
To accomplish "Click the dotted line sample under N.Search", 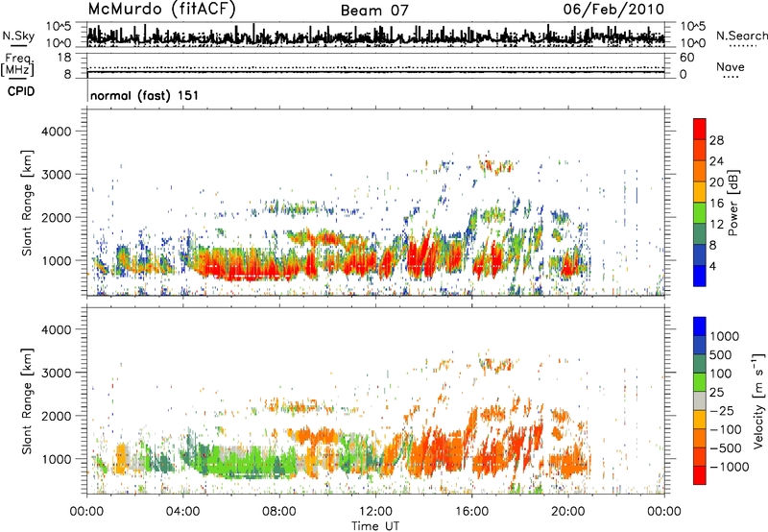I will click(x=742, y=46).
